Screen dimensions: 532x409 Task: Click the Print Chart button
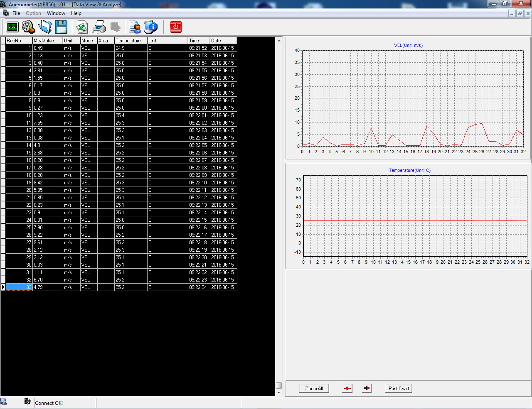tap(399, 389)
